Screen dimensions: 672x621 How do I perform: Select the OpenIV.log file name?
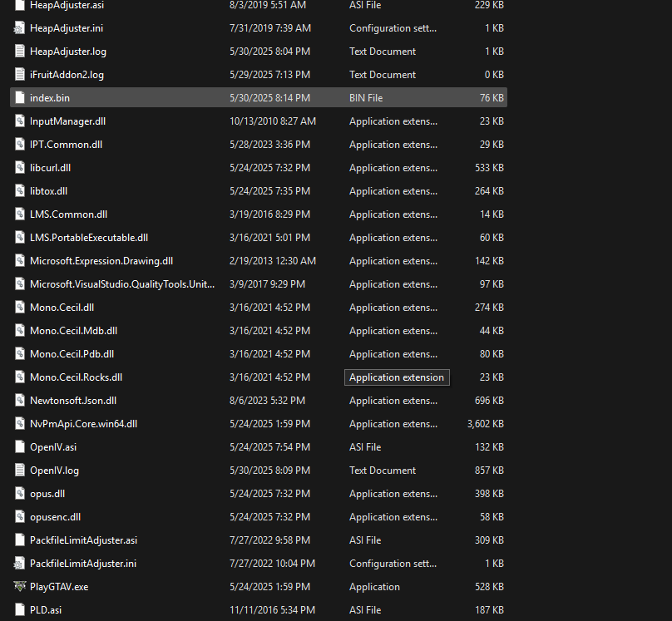point(54,471)
